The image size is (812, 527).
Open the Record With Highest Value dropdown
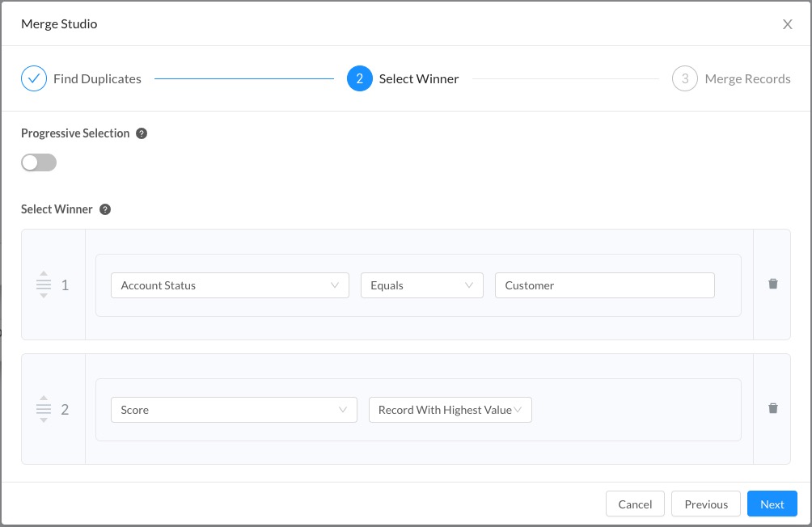[450, 410]
